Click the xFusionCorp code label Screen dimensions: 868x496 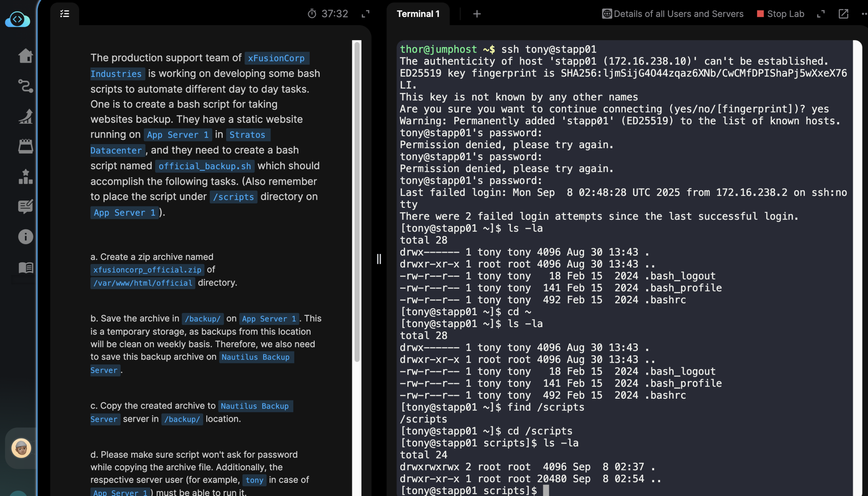point(277,58)
